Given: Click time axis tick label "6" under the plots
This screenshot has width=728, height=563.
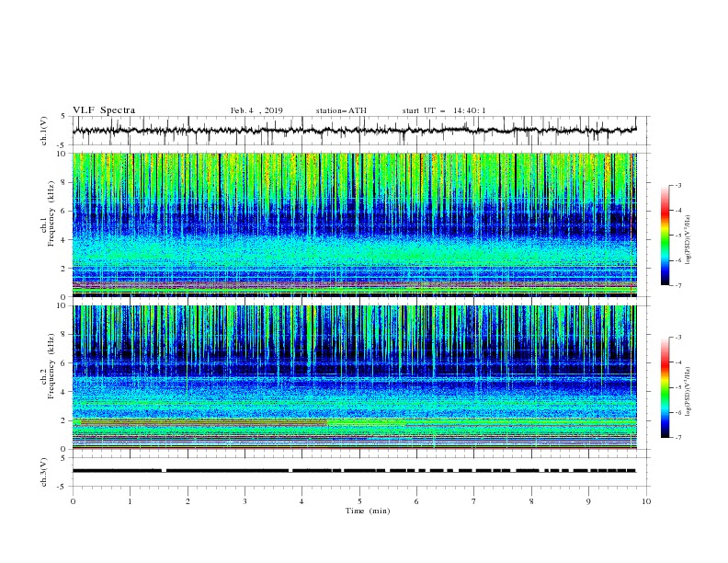Looking at the screenshot, I should click(417, 501).
